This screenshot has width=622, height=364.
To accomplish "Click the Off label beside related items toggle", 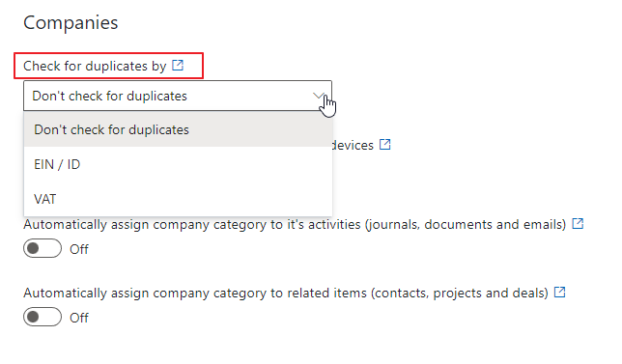I will 79,318.
